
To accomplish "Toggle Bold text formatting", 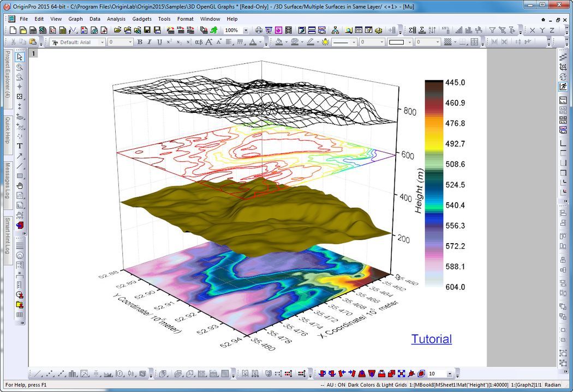I will tap(140, 42).
